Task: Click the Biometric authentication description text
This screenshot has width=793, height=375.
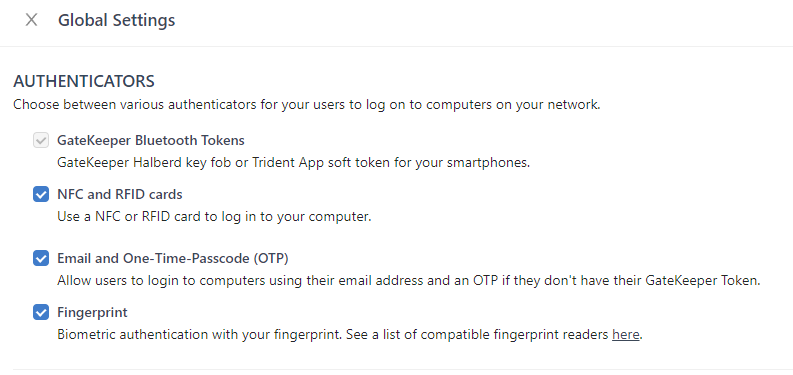Action: [x=350, y=335]
